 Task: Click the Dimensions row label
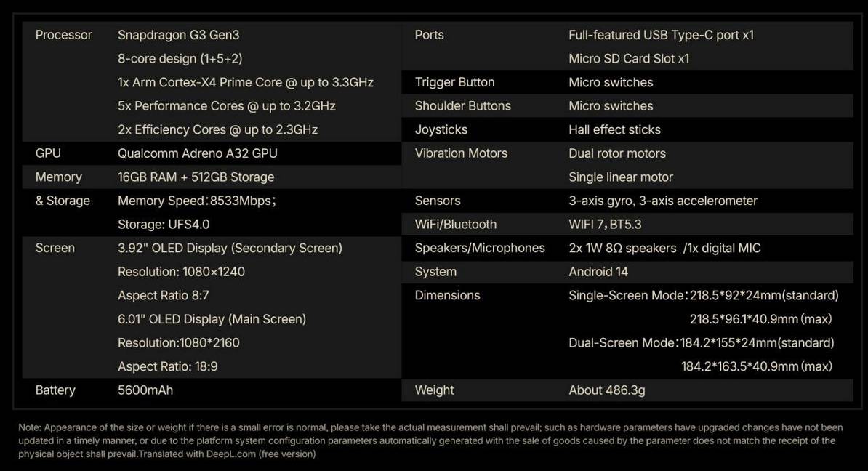[x=447, y=295]
